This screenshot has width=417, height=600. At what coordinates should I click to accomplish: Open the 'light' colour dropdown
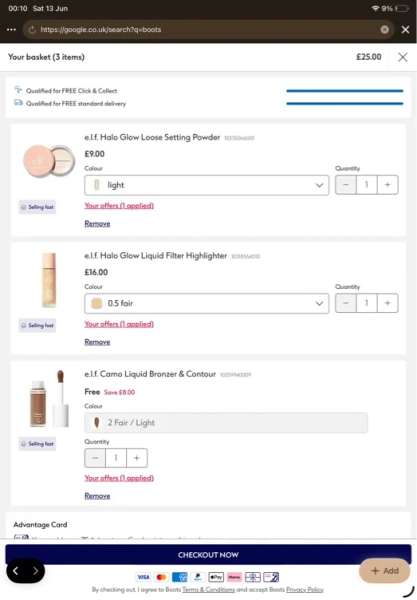pos(207,185)
